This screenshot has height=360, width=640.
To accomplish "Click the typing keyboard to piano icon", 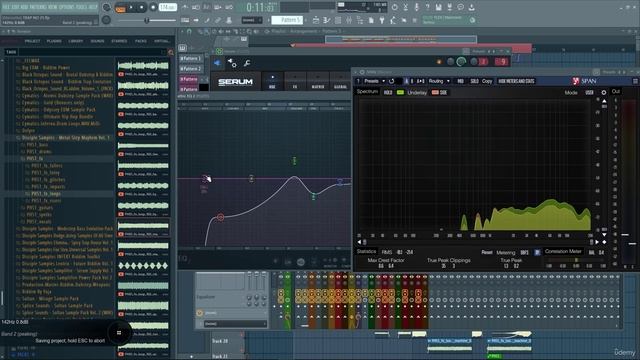I will 185,20.
